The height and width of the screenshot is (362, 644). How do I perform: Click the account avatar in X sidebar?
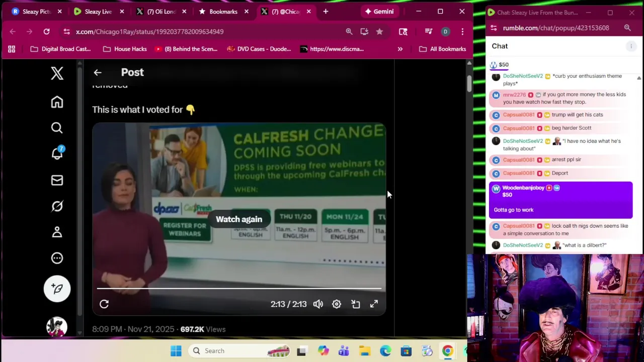tap(57, 327)
